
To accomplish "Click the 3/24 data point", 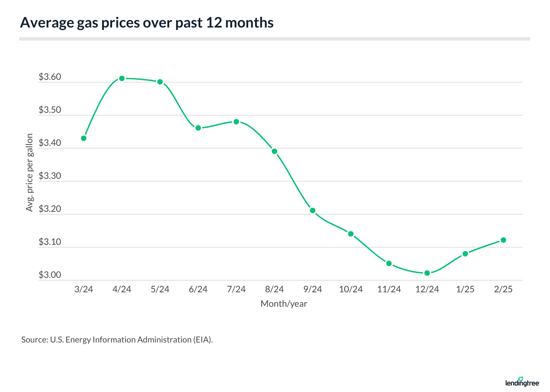I will 84,138.
